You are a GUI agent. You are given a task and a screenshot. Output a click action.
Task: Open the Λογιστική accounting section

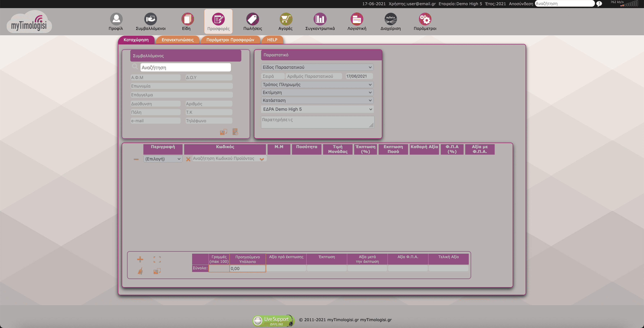point(356,21)
